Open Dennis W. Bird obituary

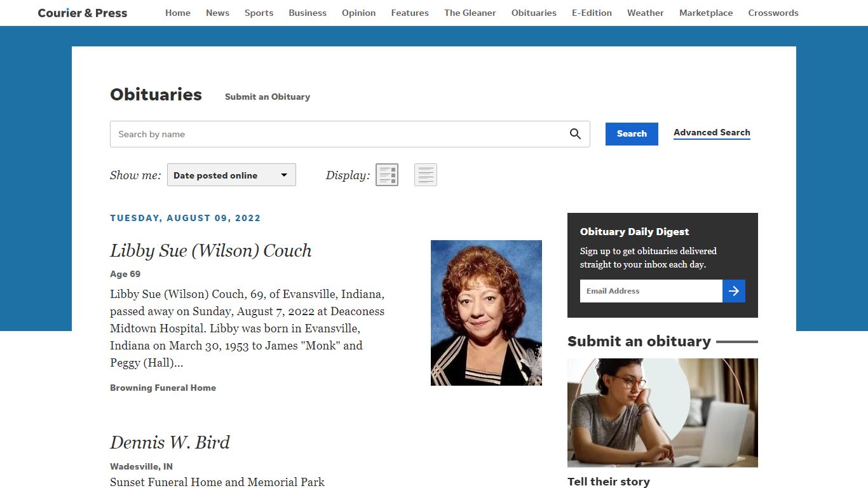170,442
